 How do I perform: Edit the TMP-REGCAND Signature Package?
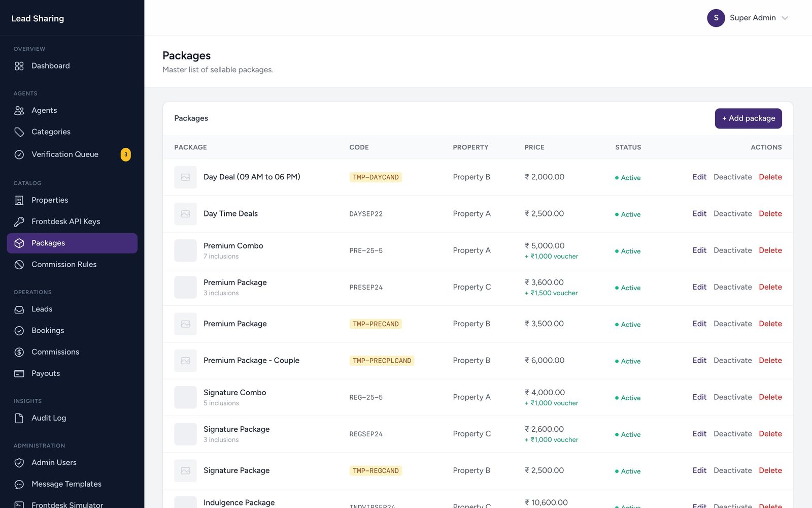(x=699, y=470)
